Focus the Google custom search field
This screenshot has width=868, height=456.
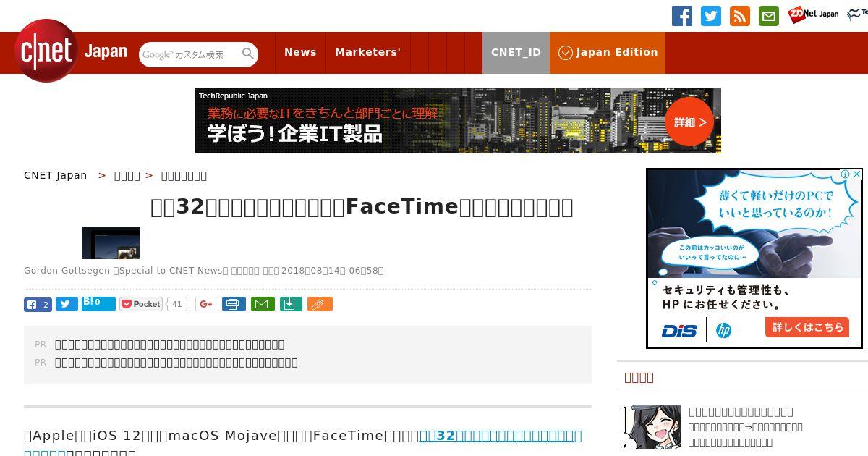coord(190,54)
